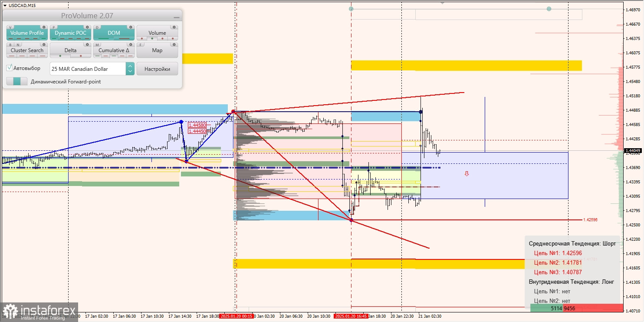Toggle Volume's green dot segment
Image resolution: width=644 pixels, height=322 pixels.
pyautogui.click(x=152, y=38)
